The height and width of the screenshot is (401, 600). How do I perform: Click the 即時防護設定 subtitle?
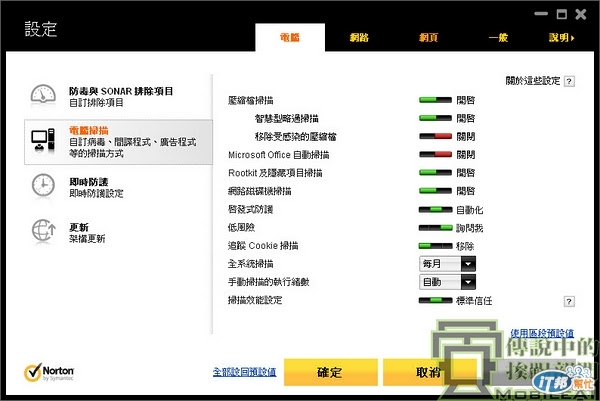[96, 193]
